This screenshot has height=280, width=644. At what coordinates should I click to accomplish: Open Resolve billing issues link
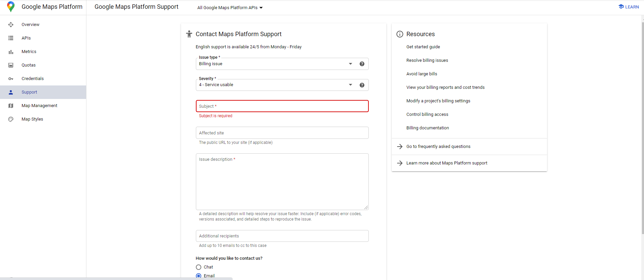pos(427,60)
